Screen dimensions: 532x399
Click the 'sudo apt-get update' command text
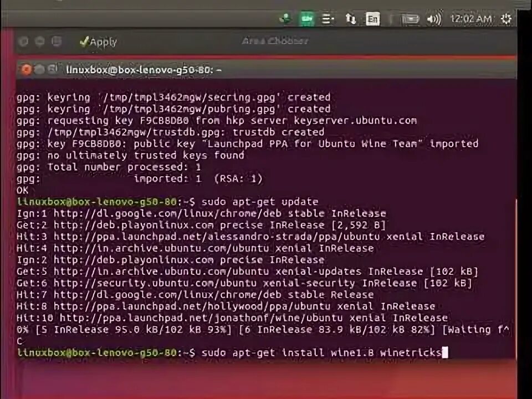[x=260, y=202]
